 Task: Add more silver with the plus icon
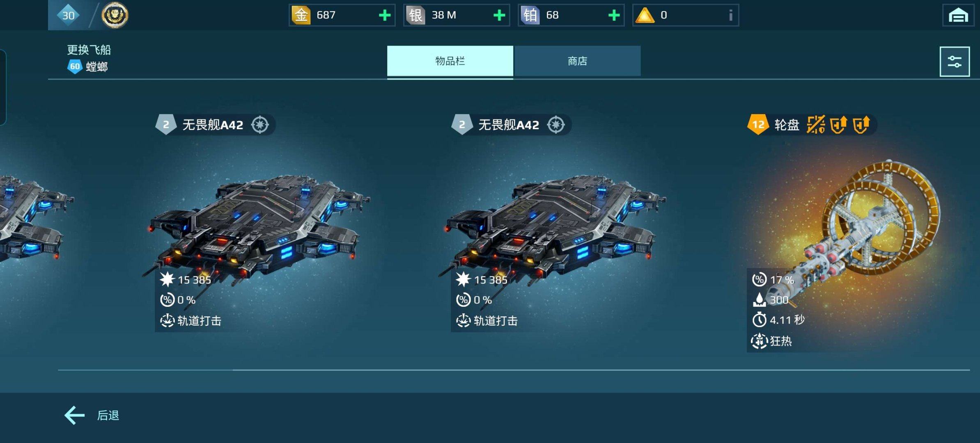(499, 15)
